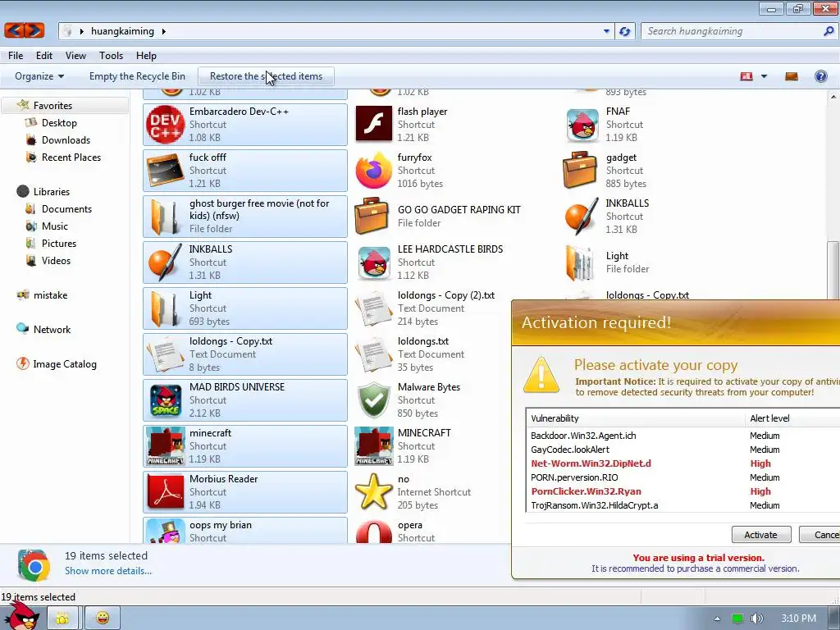840x630 pixels.
Task: Click the Alert level column header
Action: [x=793, y=418]
